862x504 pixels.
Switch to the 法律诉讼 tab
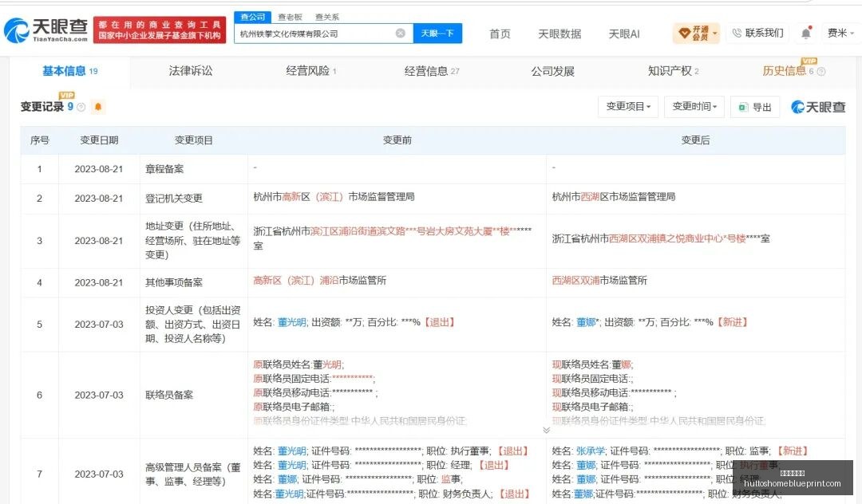click(x=190, y=71)
